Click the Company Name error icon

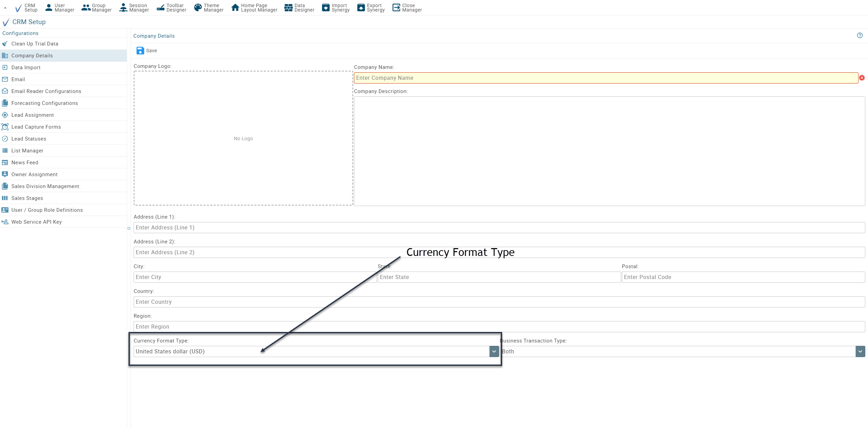862,78
